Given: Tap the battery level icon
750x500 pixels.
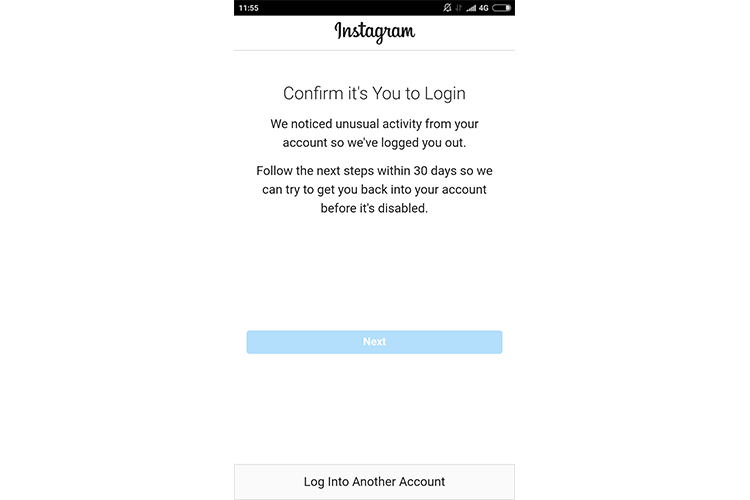Looking at the screenshot, I should (501, 8).
